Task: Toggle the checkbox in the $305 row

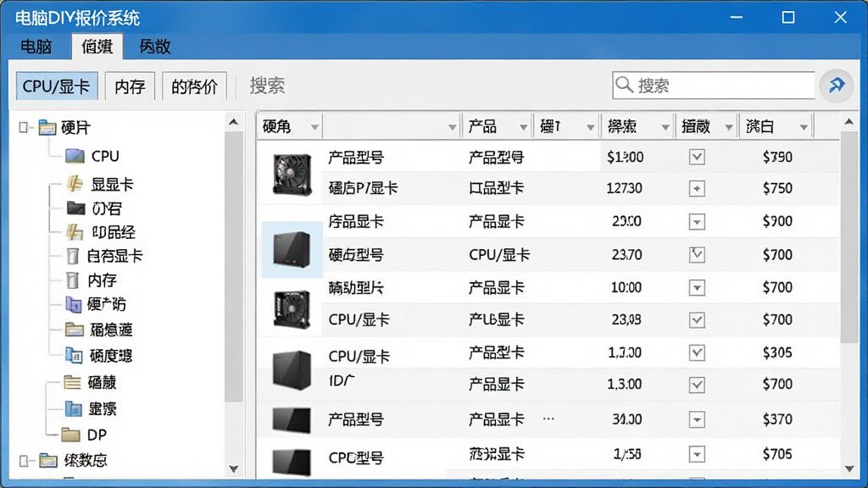Action: (x=697, y=352)
